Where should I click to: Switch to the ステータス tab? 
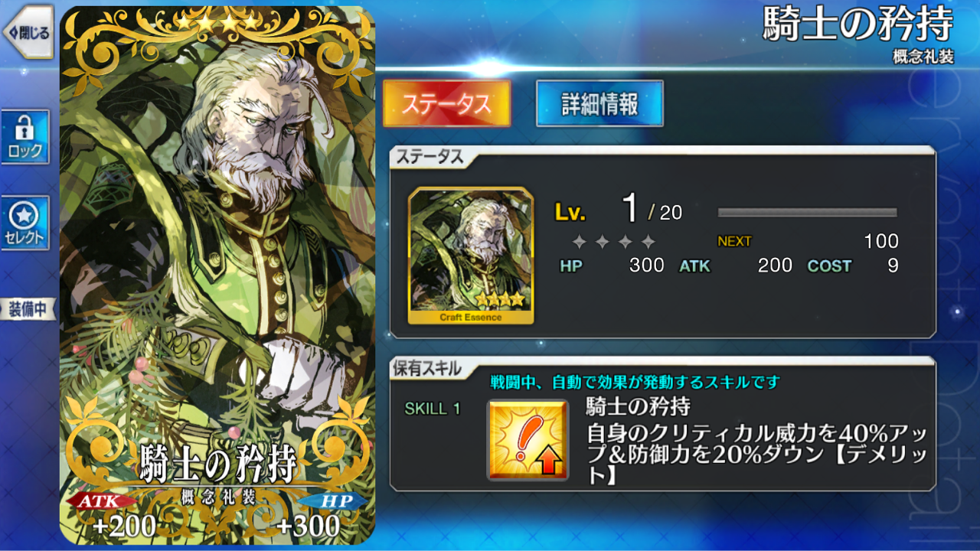446,103
